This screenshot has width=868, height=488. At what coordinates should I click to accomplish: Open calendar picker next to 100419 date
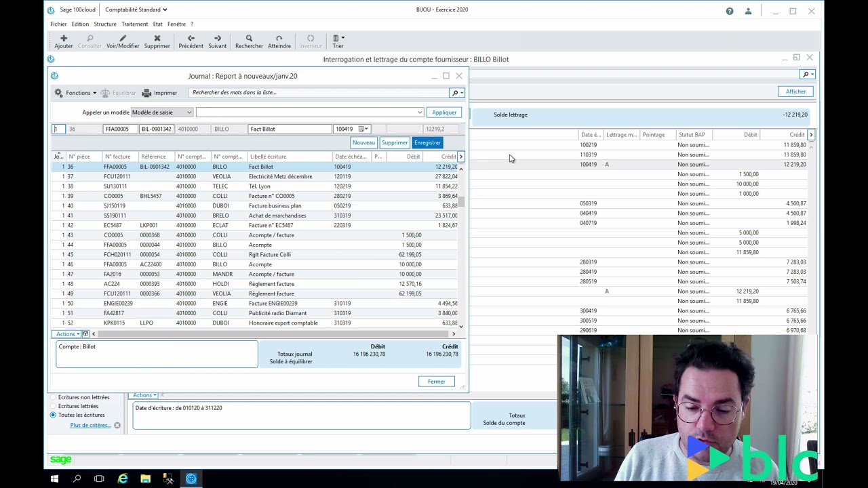(x=363, y=129)
